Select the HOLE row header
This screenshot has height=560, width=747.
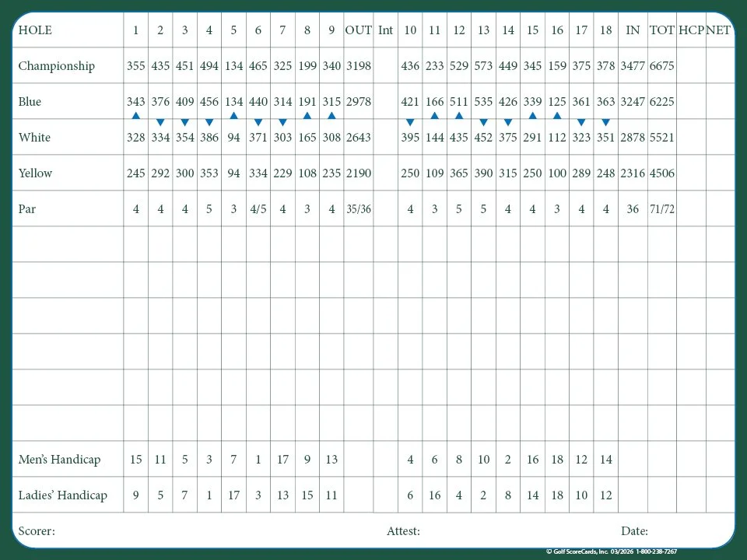pos(35,30)
